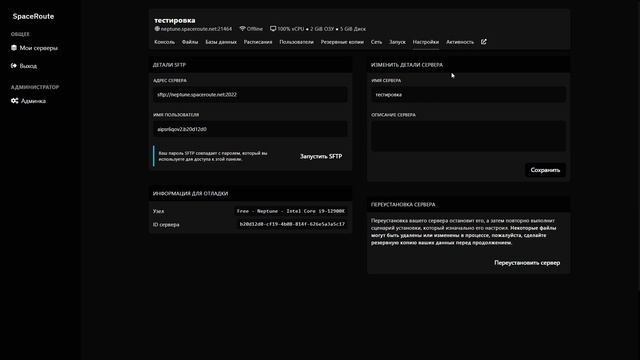Go to the Пользователи tab
Screen dimensions: 640x360
pyautogui.click(x=296, y=42)
